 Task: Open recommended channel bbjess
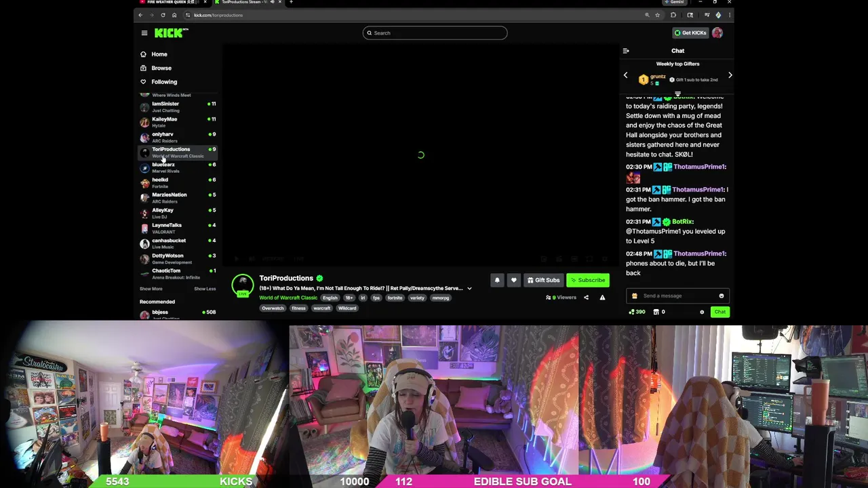[178, 314]
